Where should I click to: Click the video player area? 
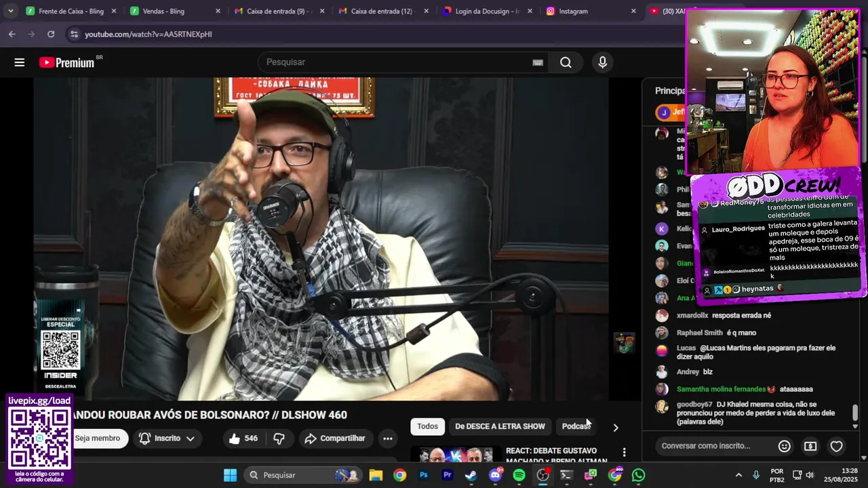click(x=321, y=239)
